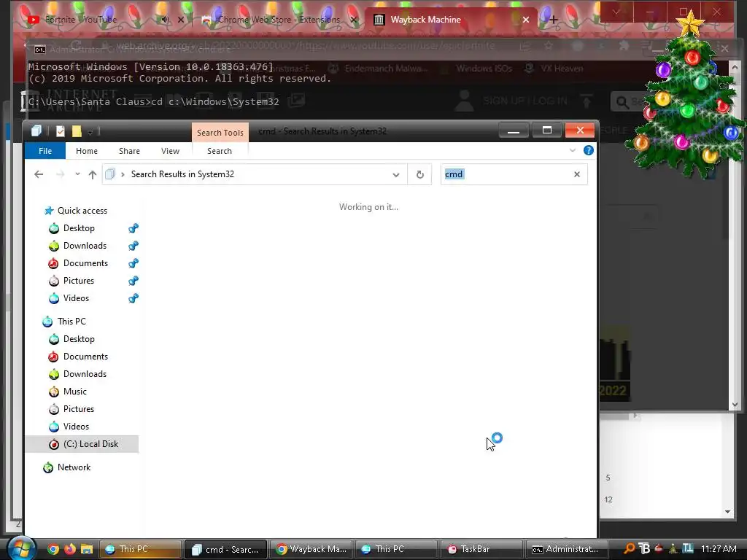The height and width of the screenshot is (560, 747).
Task: Open pinned Downloads under Quick access
Action: click(85, 246)
